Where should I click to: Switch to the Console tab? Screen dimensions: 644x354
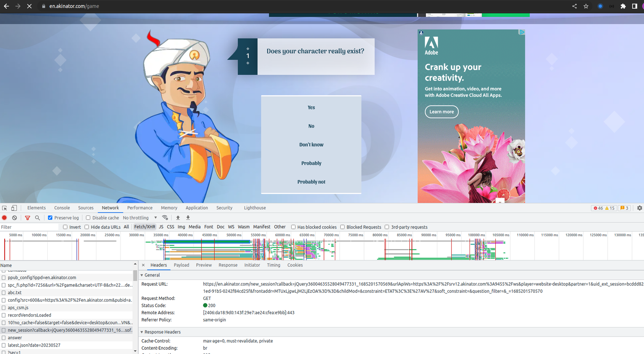[62, 208]
